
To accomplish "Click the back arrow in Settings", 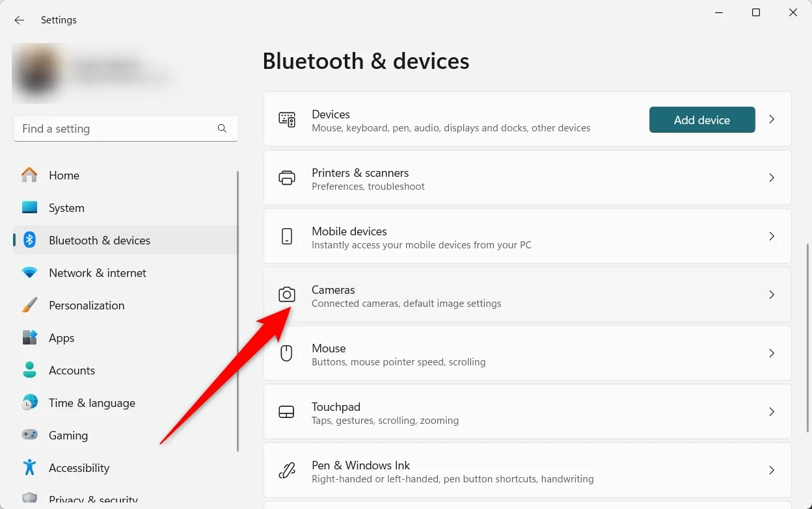I will tap(20, 20).
